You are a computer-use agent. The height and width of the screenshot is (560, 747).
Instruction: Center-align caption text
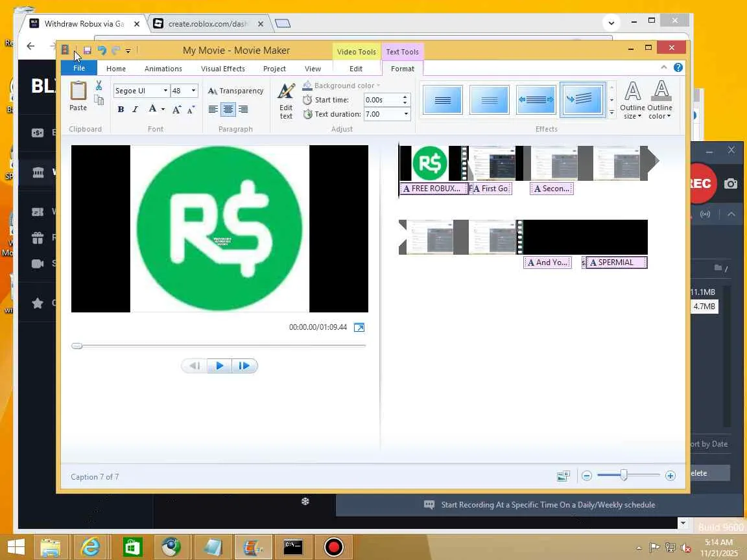228,110
